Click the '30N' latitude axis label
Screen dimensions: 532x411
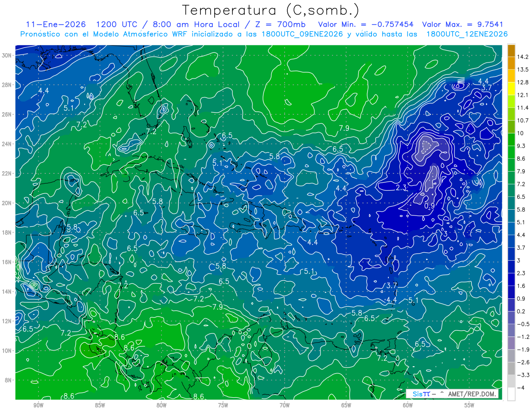click(7, 55)
